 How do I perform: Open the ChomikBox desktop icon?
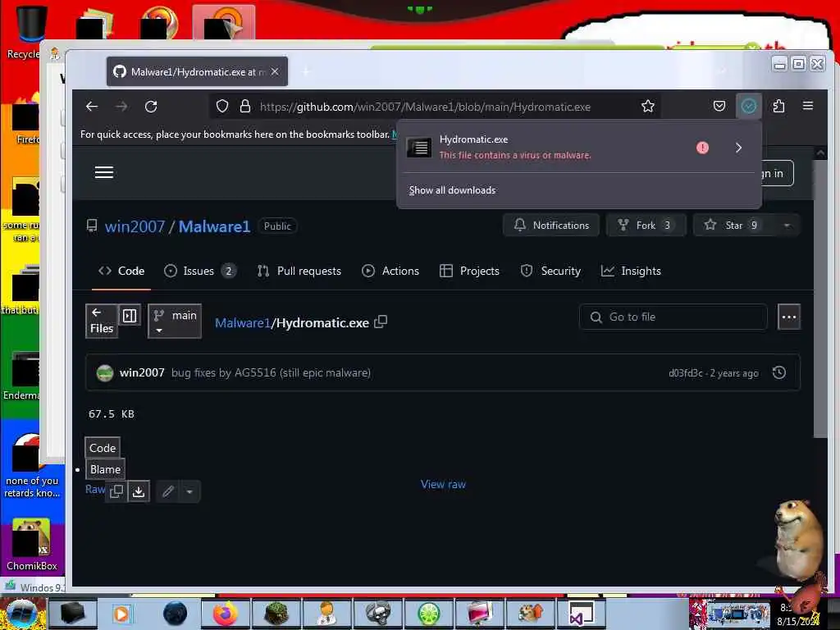coord(31,545)
